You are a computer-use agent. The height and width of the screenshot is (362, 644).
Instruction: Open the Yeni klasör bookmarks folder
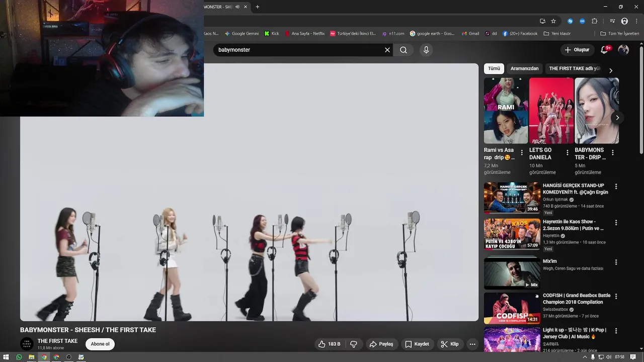coord(557,34)
